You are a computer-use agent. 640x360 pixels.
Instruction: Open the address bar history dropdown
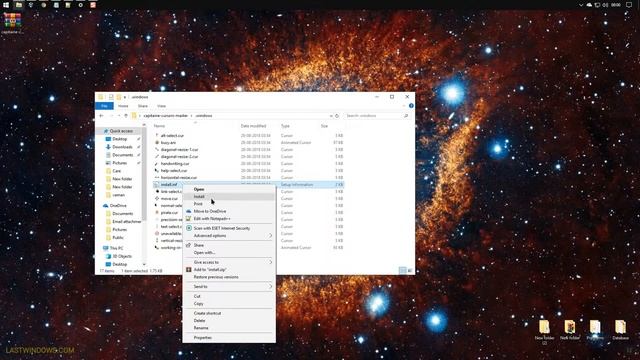pyautogui.click(x=331, y=116)
